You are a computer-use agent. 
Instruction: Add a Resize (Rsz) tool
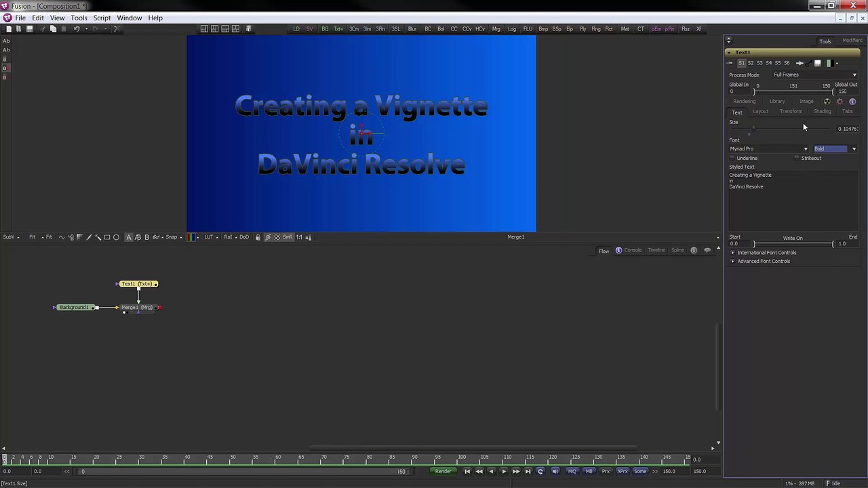point(686,28)
